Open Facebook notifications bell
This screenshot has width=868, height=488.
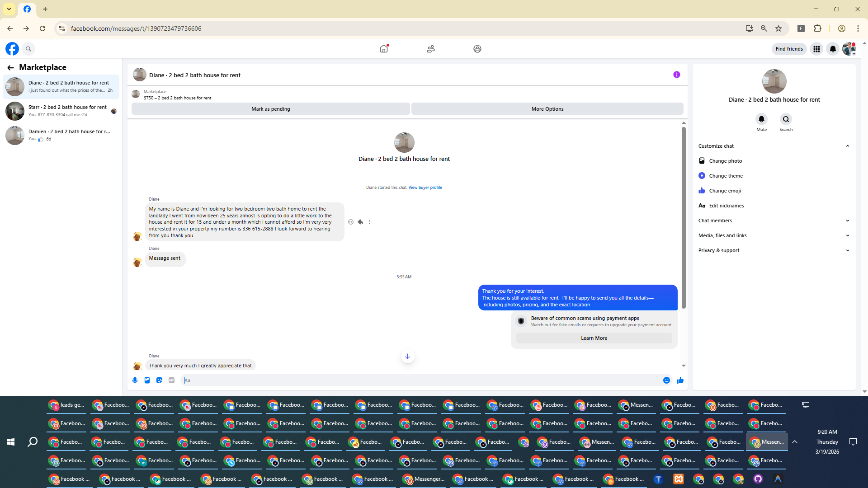[832, 49]
